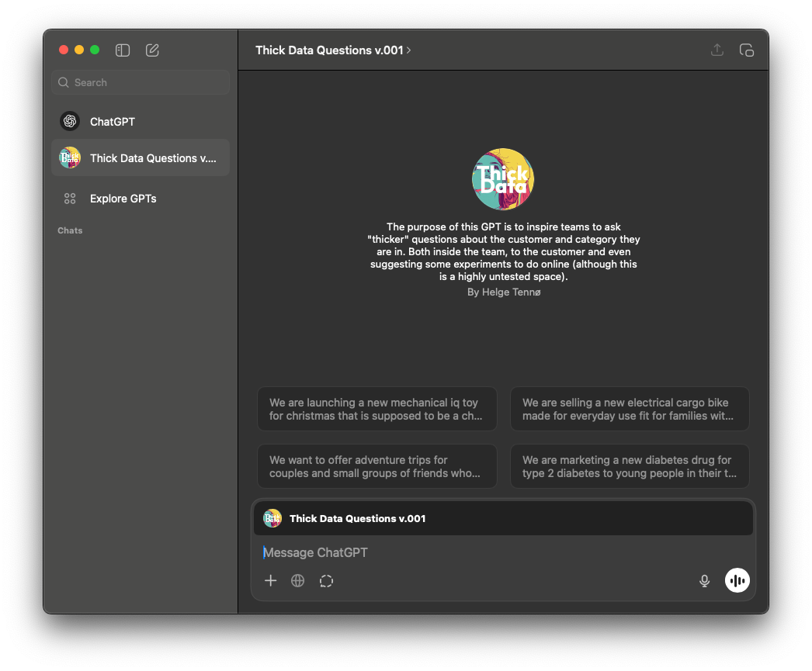Click the search magnifier icon
The width and height of the screenshot is (812, 671).
click(x=63, y=82)
